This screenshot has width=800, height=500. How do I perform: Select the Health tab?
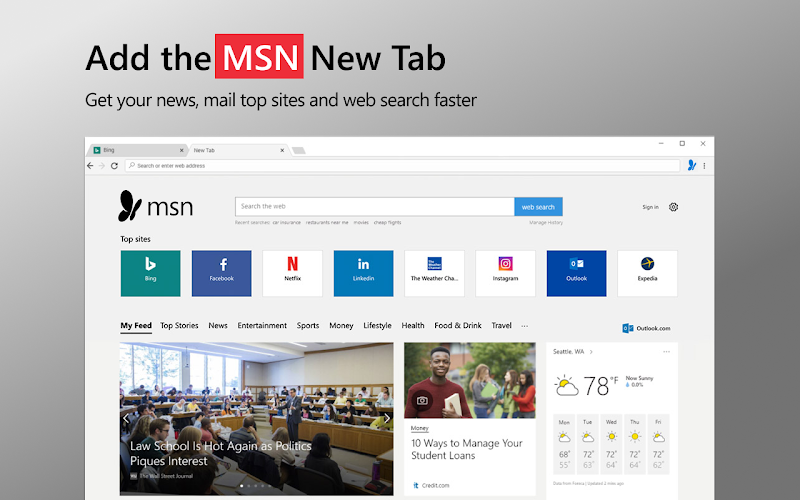click(x=413, y=326)
